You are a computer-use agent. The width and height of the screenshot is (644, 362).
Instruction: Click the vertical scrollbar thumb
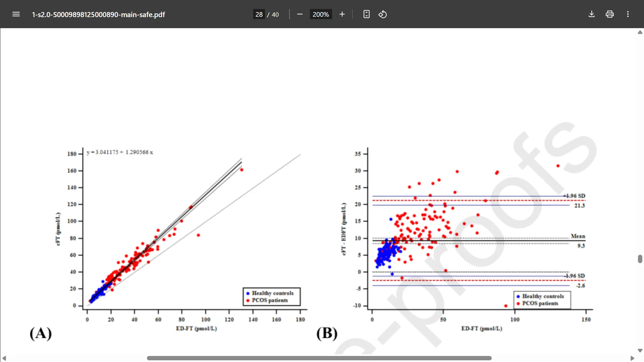(x=640, y=259)
